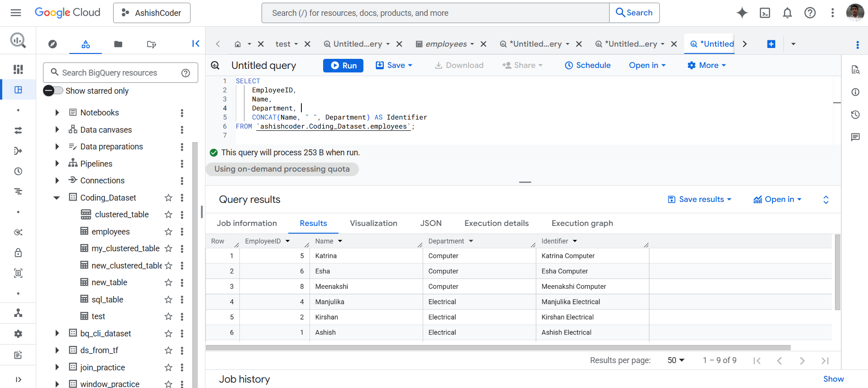Expand results panel with up-down arrows
This screenshot has width=868, height=388.
826,200
